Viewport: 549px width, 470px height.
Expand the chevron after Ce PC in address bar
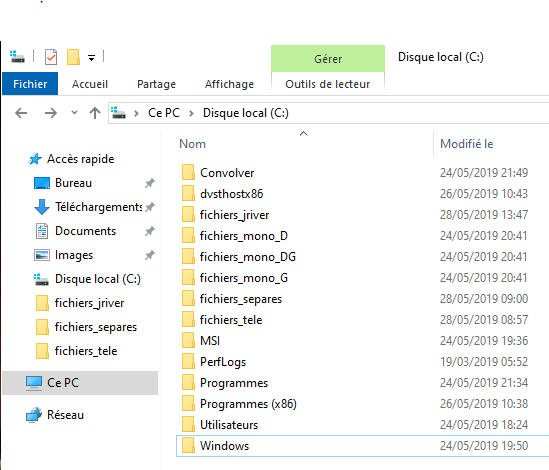coord(191,113)
